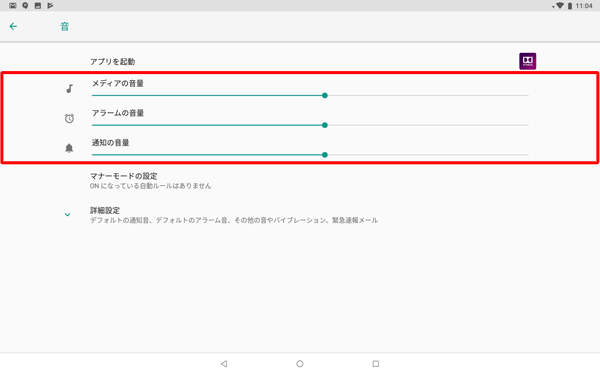Tap the Android back navigation button
Image resolution: width=600 pixels, height=375 pixels.
(x=224, y=364)
